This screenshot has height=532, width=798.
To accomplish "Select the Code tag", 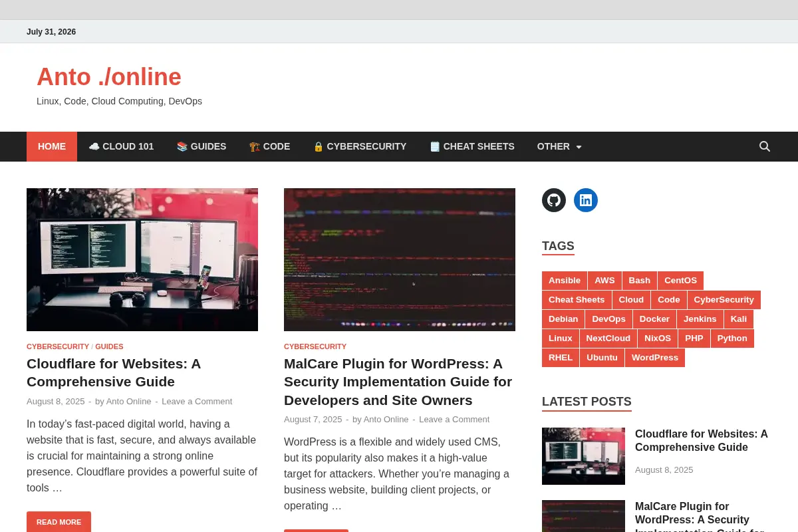I will coord(669,300).
